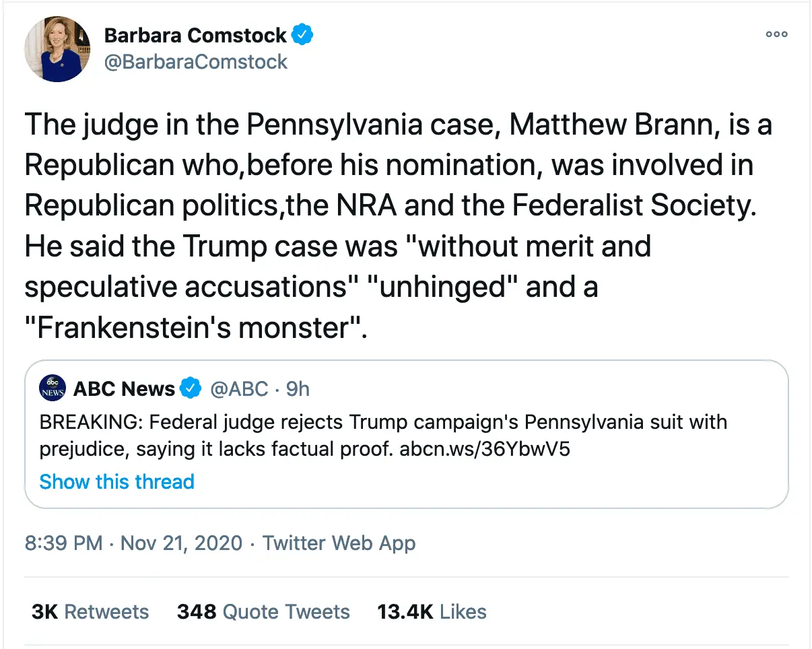Click the word BREAKING in the quoted tweet
Viewport: 812px width, 649px height.
tap(90, 423)
